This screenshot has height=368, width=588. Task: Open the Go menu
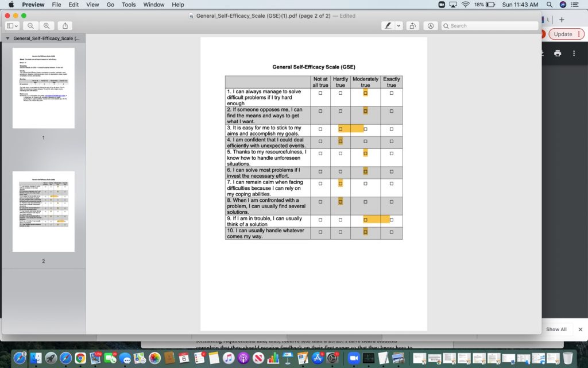pyautogui.click(x=110, y=5)
